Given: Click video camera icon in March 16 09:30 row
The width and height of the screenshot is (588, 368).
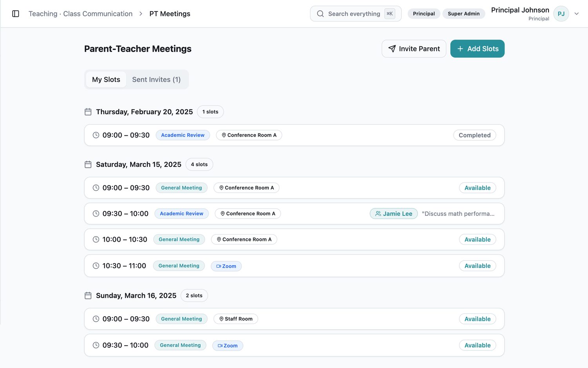Looking at the screenshot, I should click(x=220, y=346).
